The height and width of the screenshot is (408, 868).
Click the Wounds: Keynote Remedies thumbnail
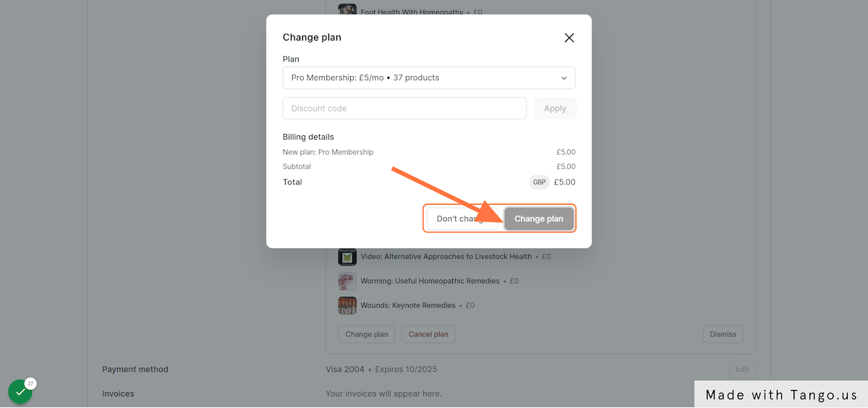tap(347, 305)
